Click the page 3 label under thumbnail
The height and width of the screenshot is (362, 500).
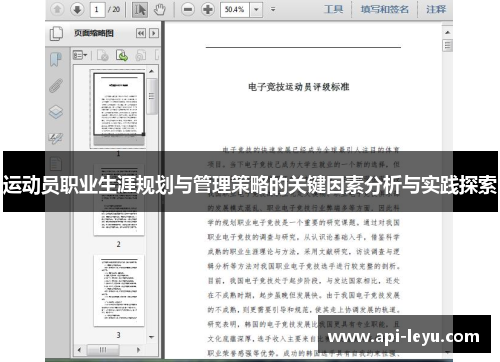point(119,335)
